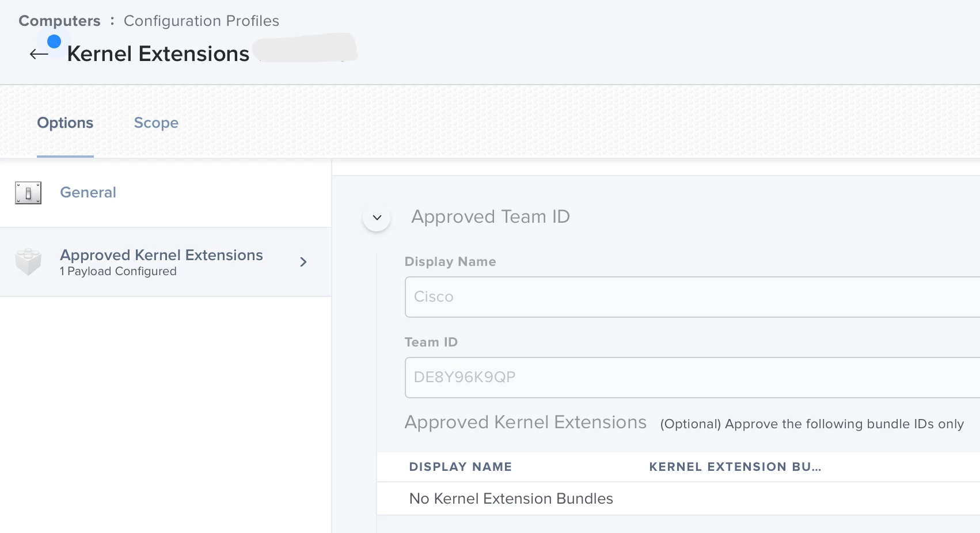Select Approved Kernel Extensions payload

pos(166,262)
